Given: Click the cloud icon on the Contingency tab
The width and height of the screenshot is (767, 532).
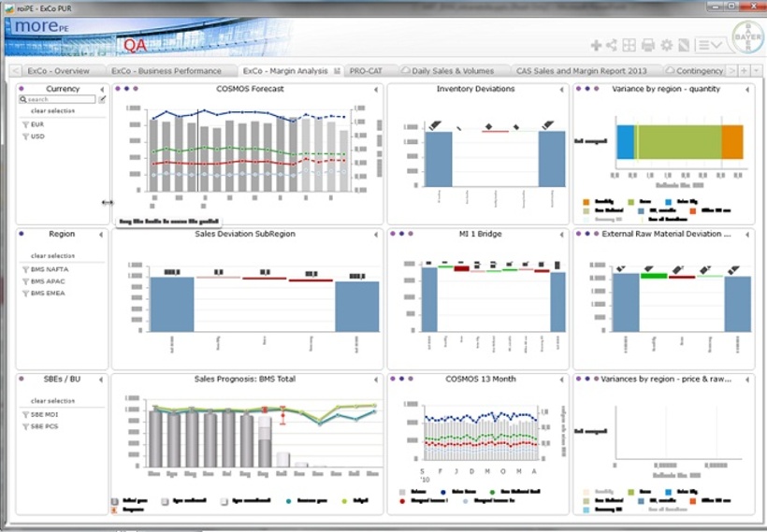Looking at the screenshot, I should tap(670, 70).
